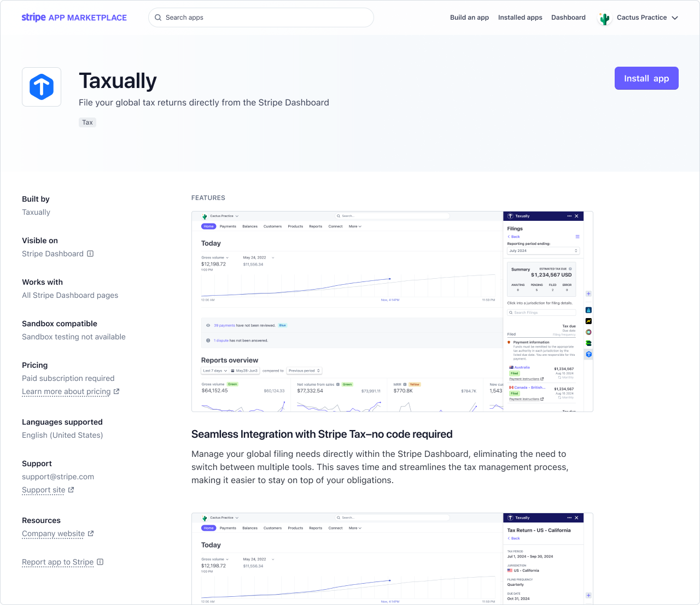The image size is (700, 605).
Task: Open the first Filings feature screenshot
Action: (392, 312)
